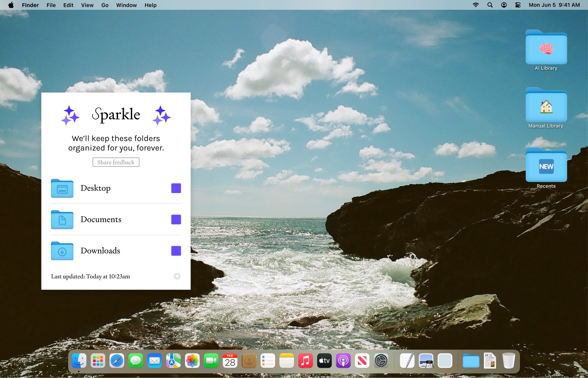
Task: Open Sparkle settings gear
Action: (x=177, y=276)
